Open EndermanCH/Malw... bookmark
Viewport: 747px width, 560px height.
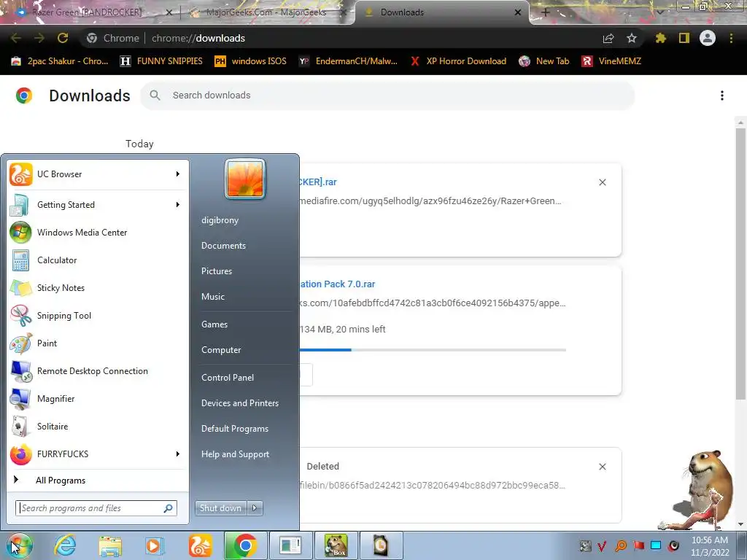pos(348,61)
